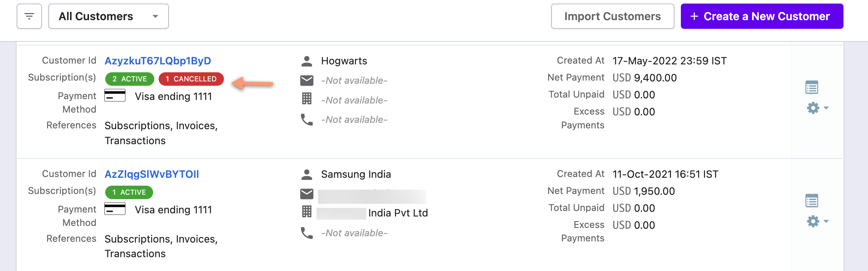Click Samsung India company building icon
The width and height of the screenshot is (868, 271).
pos(307,212)
